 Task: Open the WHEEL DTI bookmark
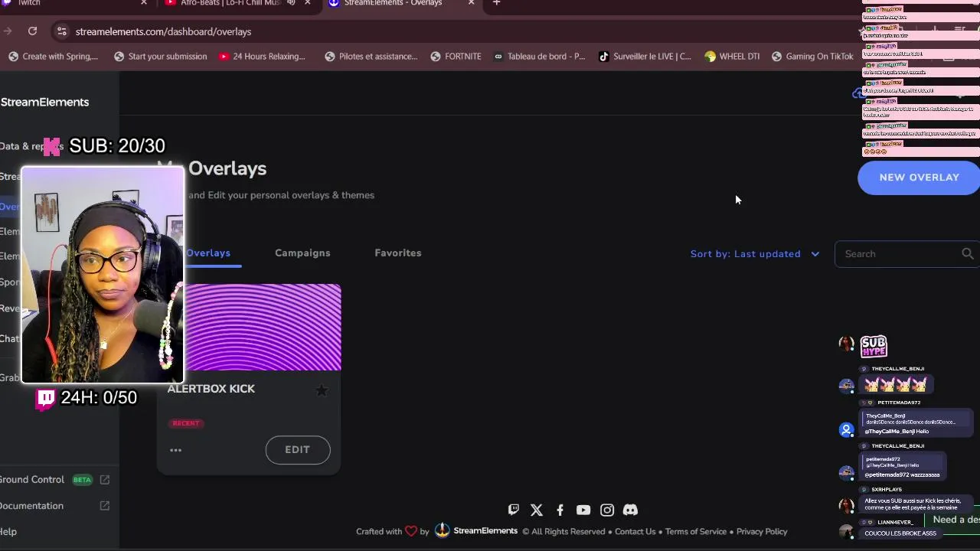pyautogui.click(x=732, y=56)
